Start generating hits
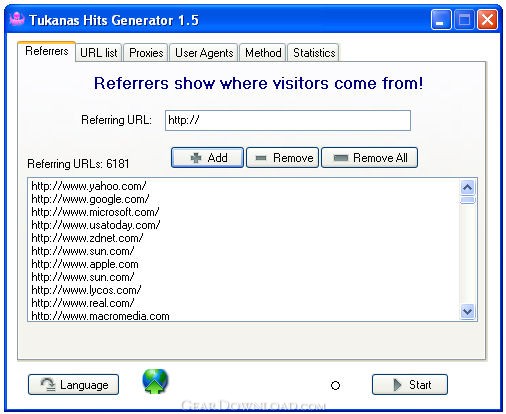The image size is (506, 414). click(x=410, y=385)
